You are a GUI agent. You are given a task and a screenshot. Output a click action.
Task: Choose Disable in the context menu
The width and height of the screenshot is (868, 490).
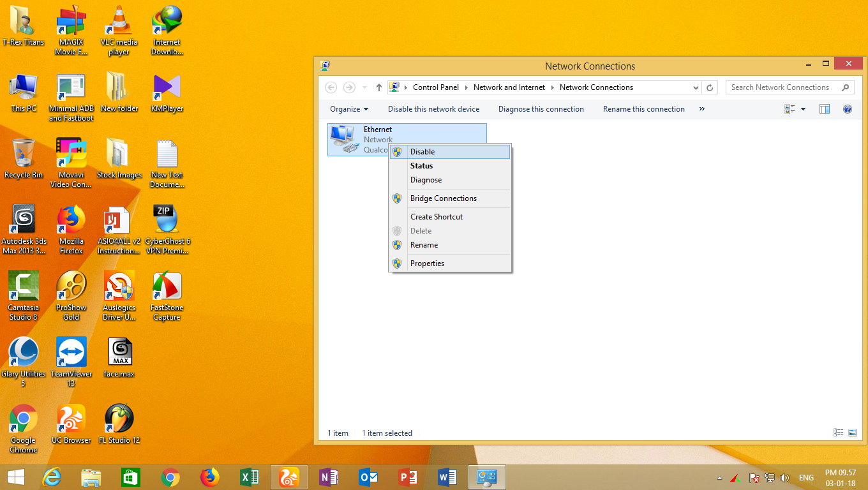[423, 152]
